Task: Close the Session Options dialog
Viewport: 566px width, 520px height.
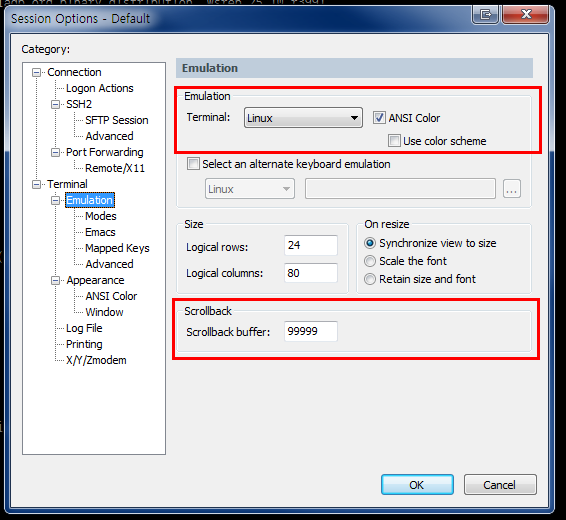Action: point(526,14)
